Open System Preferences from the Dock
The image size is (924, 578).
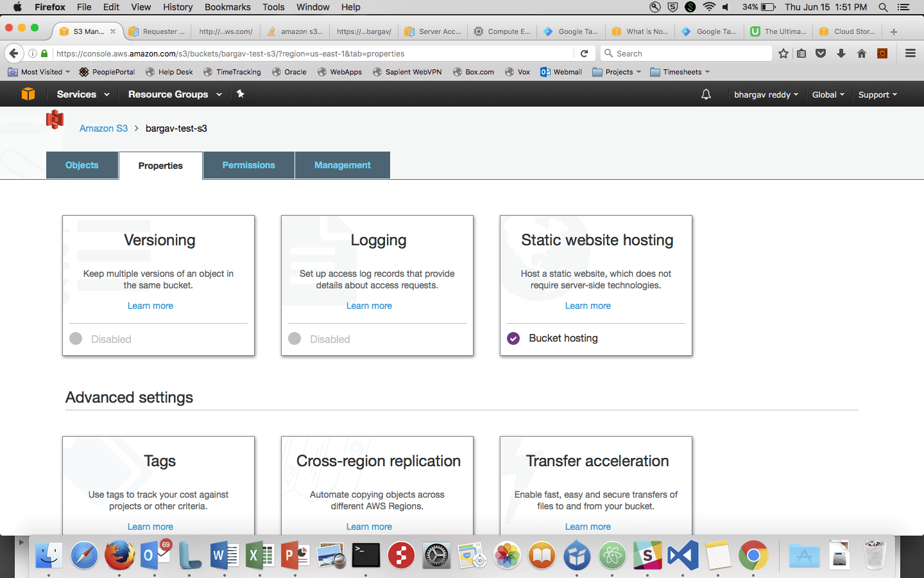tap(436, 556)
